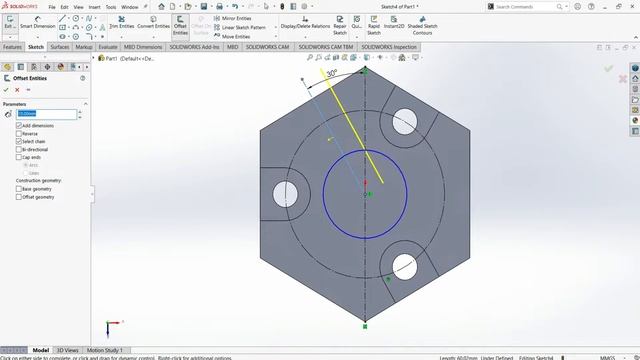Viewport: 640px width, 360px height.
Task: Switch to the Evaluate tab
Action: pos(108,47)
